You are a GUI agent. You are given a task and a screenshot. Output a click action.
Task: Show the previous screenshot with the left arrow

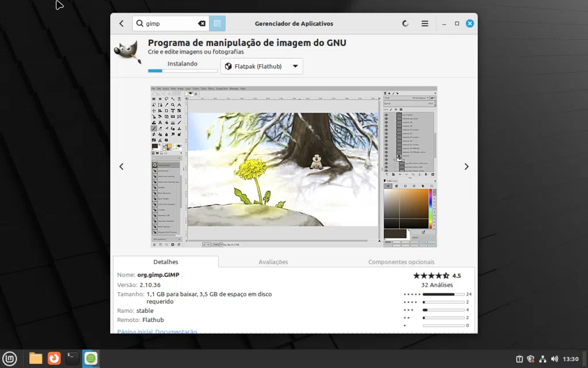click(121, 166)
